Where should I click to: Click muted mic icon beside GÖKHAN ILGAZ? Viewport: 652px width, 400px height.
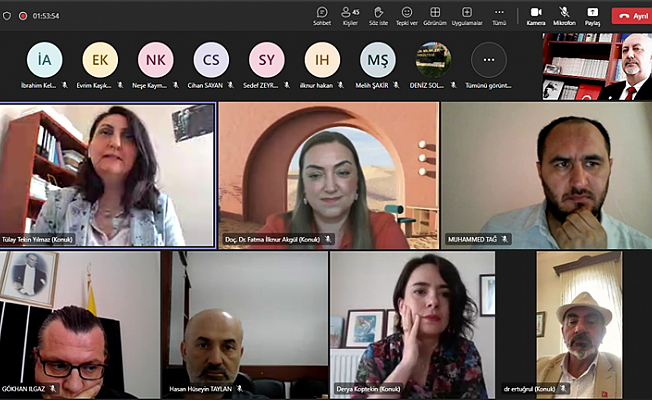(x=52, y=389)
